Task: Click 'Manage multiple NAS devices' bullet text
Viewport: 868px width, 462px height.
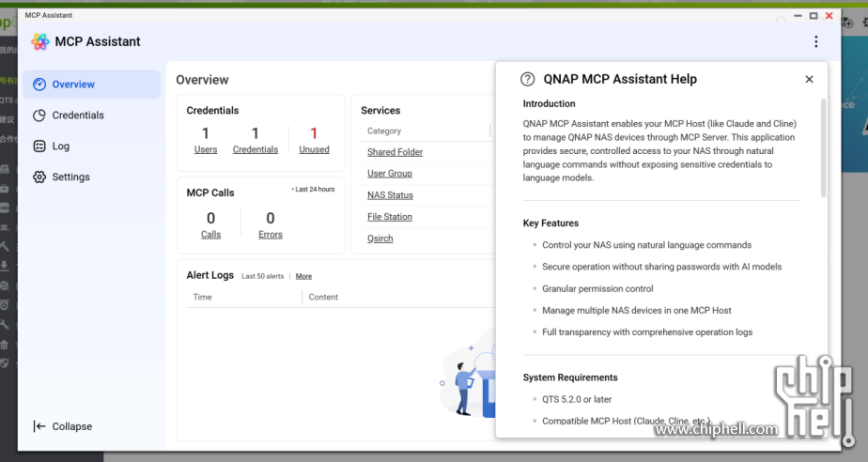Action: click(637, 311)
